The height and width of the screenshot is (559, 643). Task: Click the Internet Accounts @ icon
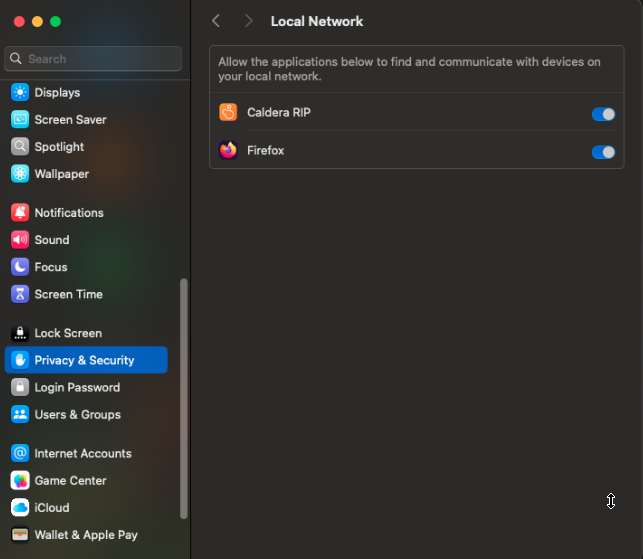[x=20, y=453]
